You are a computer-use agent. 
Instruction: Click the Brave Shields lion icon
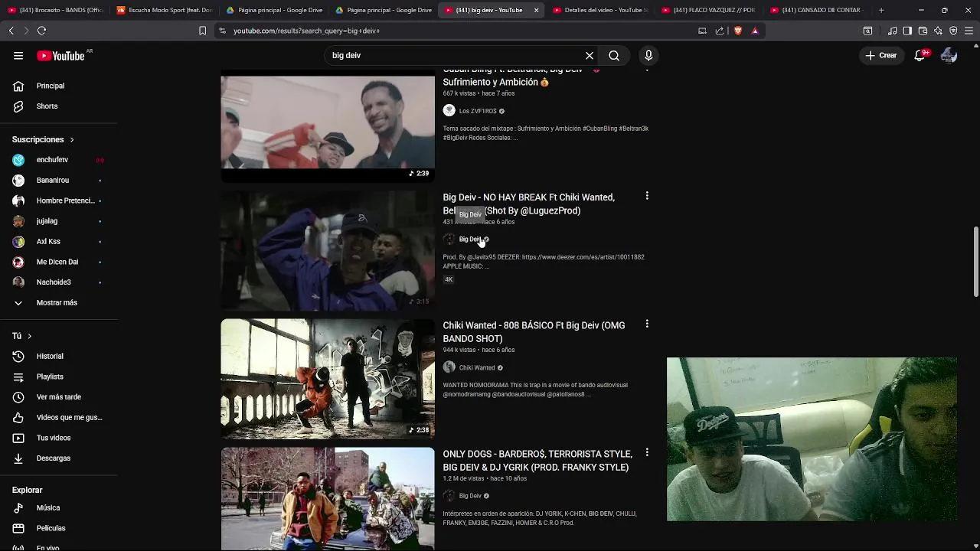coord(738,31)
